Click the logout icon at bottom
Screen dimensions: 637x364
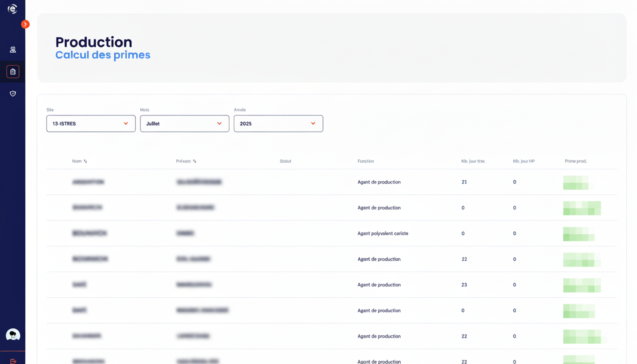point(13,361)
